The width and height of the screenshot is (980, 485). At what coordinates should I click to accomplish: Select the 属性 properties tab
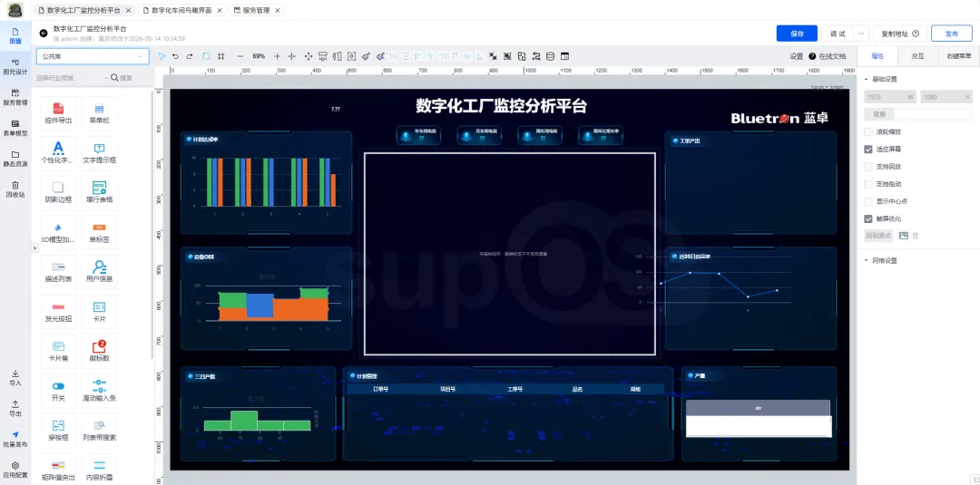click(877, 56)
